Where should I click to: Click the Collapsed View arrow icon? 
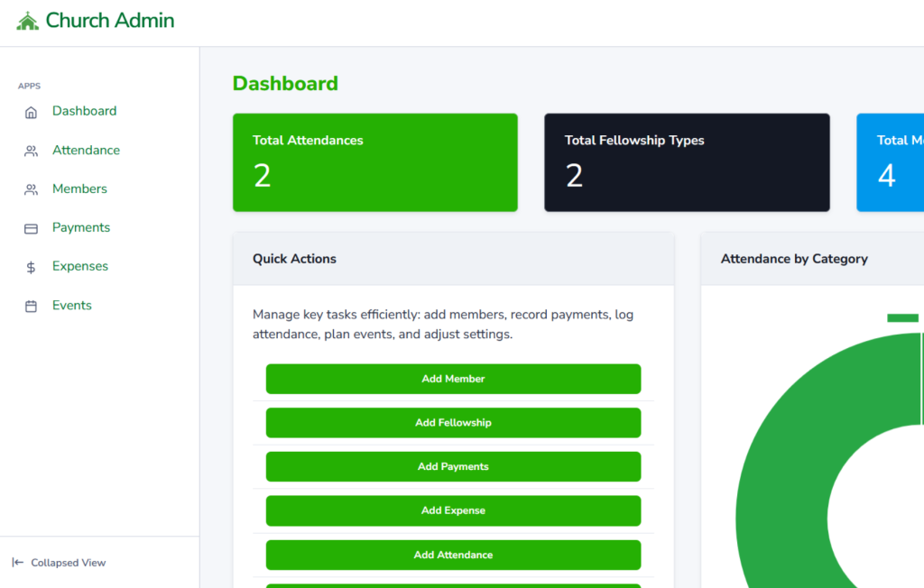[20, 562]
